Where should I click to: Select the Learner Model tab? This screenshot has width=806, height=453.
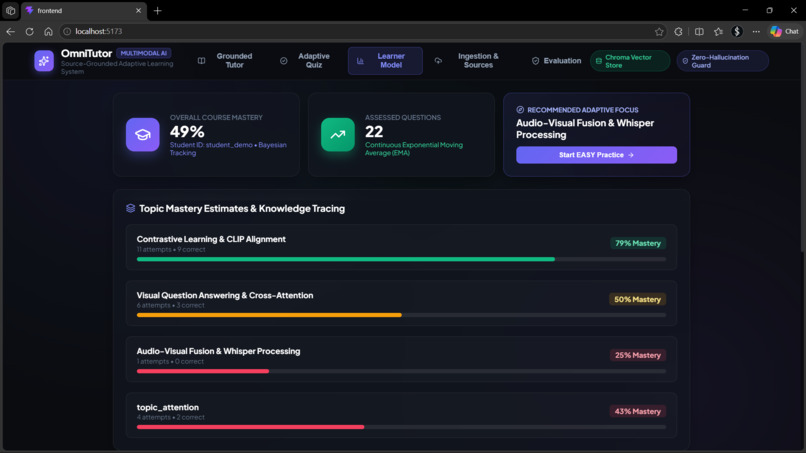(x=385, y=61)
